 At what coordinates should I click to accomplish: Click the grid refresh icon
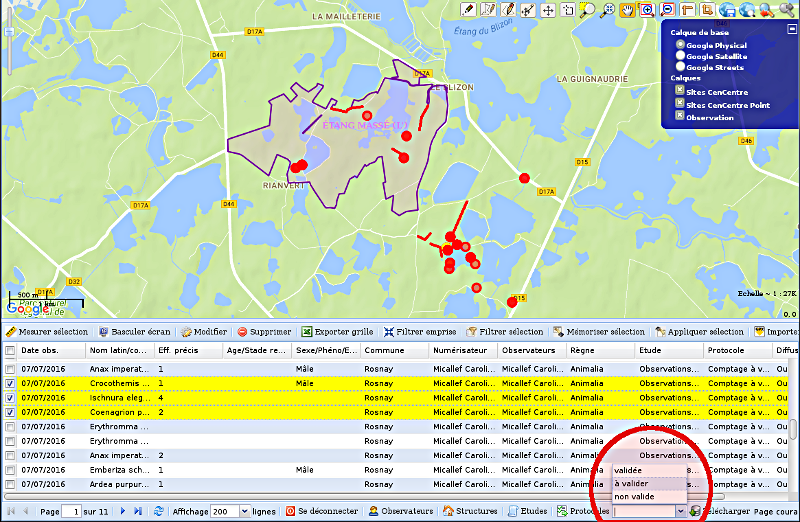click(159, 511)
